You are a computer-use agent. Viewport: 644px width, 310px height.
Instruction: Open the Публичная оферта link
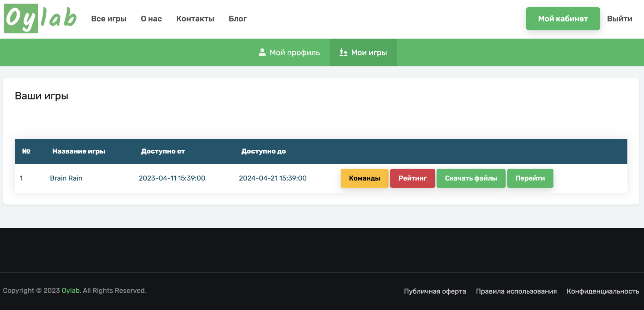click(435, 291)
